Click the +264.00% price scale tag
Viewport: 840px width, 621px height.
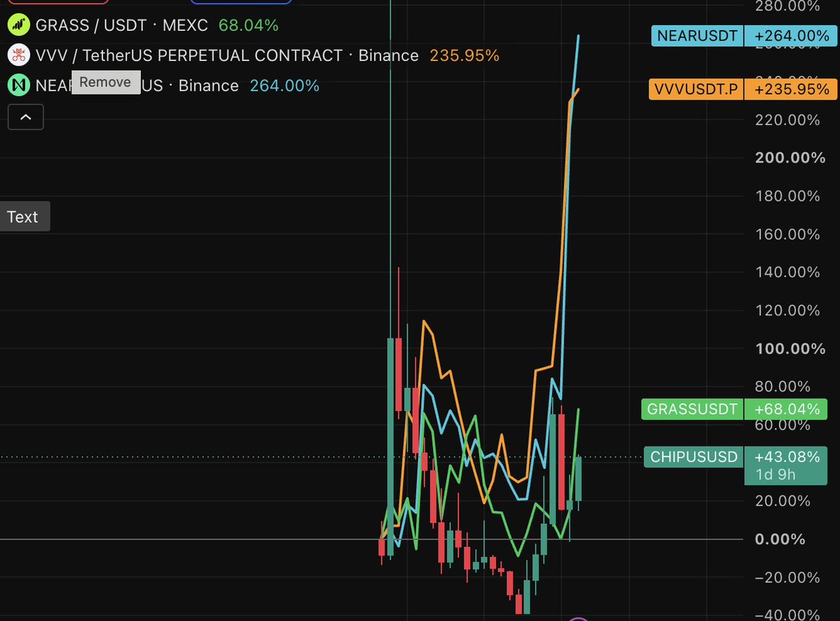[x=790, y=36]
